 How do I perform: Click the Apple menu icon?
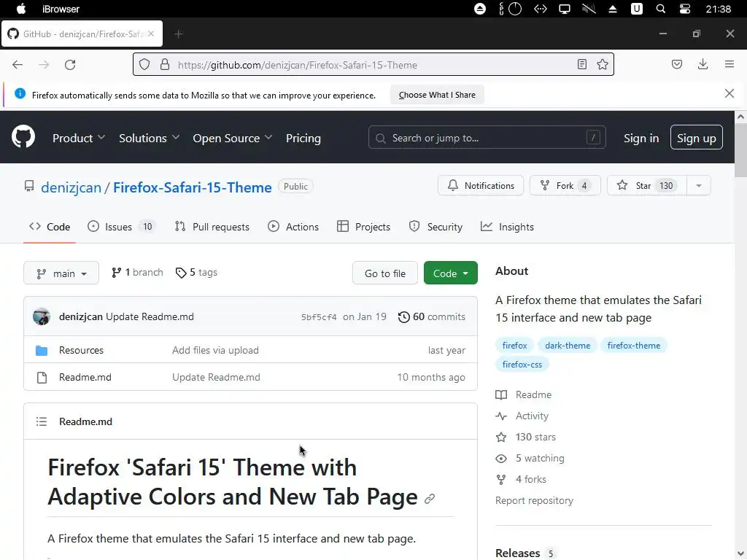click(x=21, y=9)
